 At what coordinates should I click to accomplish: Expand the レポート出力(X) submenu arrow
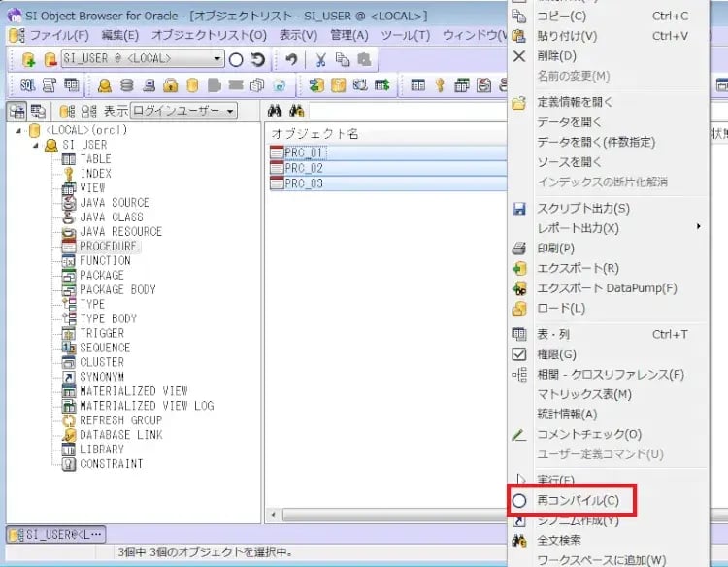[698, 228]
